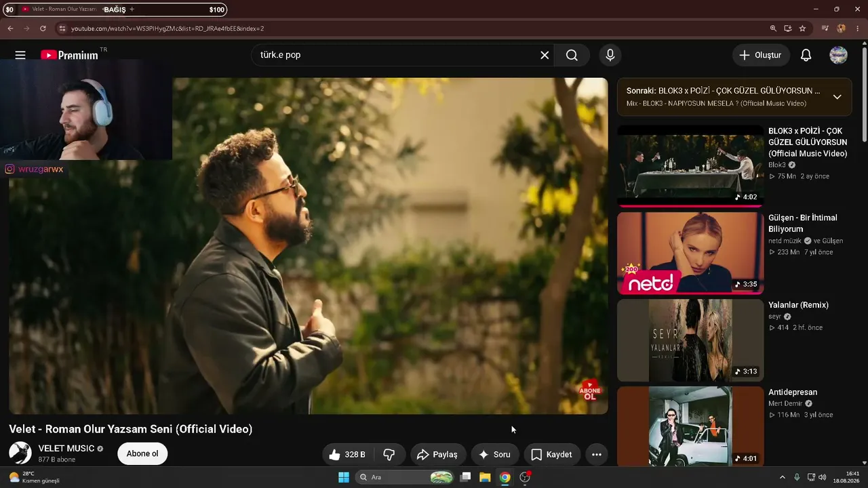
Task: Open the YouTube account avatar menu
Action: click(839, 55)
